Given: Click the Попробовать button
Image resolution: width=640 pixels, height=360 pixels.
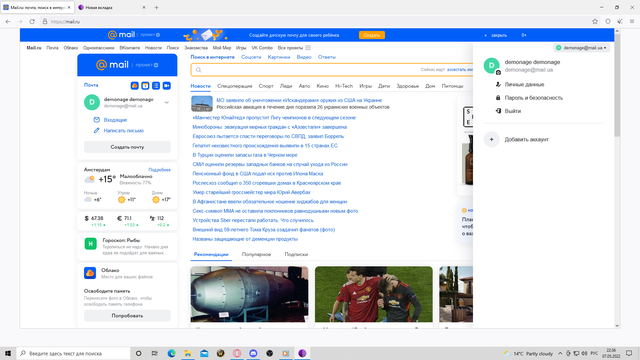Looking at the screenshot, I should [x=127, y=316].
